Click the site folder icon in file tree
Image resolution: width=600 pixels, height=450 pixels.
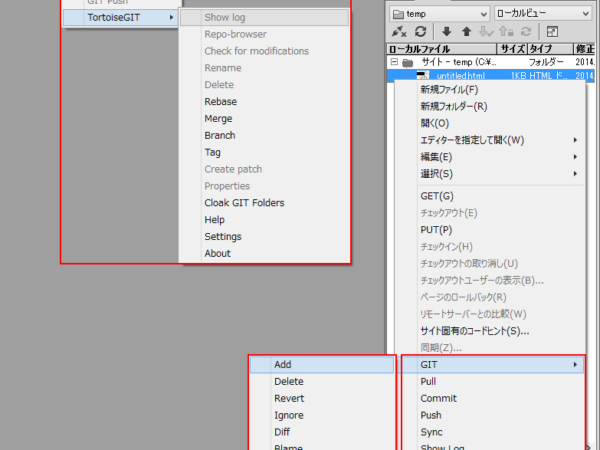[408, 62]
